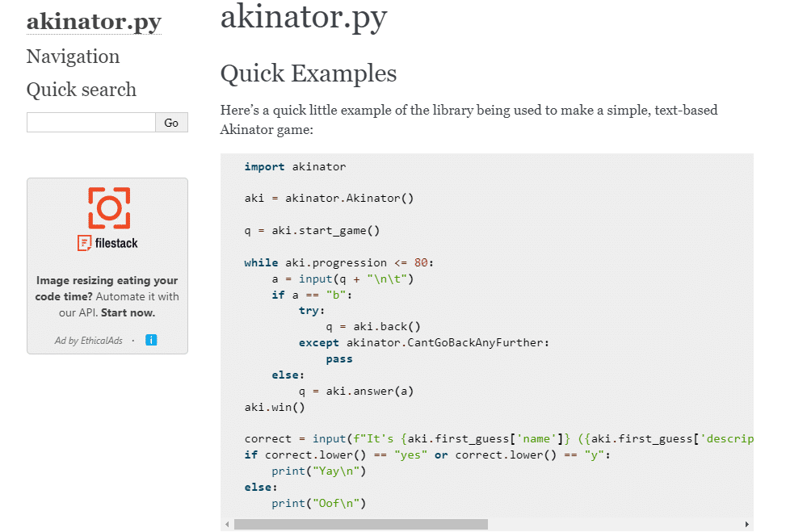Click the "Image resizing eating your code time?" ad text
Screen dimensions: 807x532
click(107, 288)
